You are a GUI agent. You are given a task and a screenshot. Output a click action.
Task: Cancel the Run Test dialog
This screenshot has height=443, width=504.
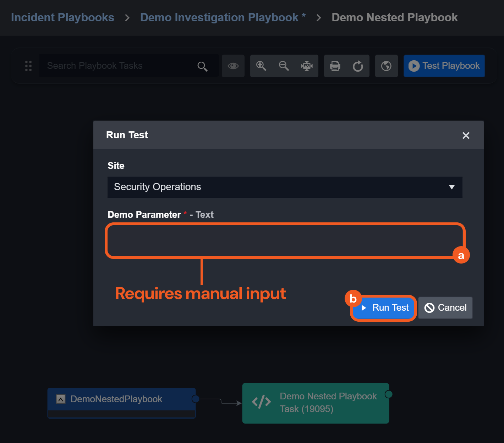(445, 308)
